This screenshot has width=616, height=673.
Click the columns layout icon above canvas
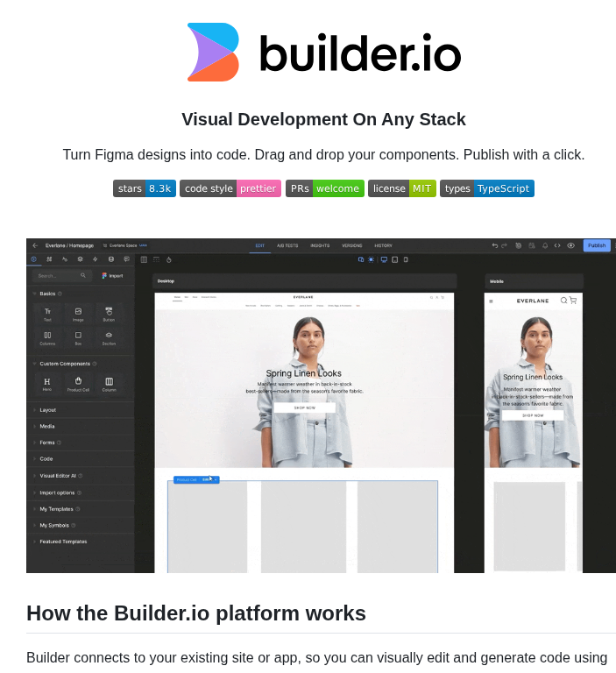click(144, 259)
